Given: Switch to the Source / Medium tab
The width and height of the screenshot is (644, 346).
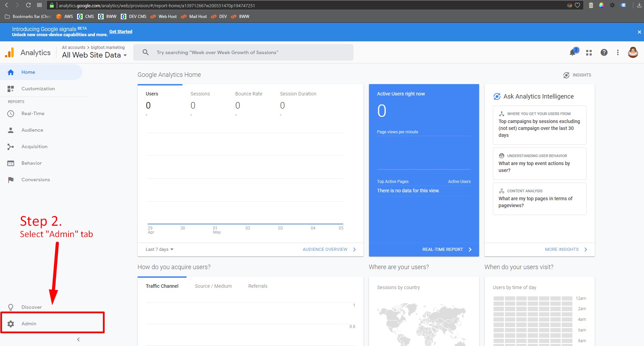Looking at the screenshot, I should [x=213, y=286].
